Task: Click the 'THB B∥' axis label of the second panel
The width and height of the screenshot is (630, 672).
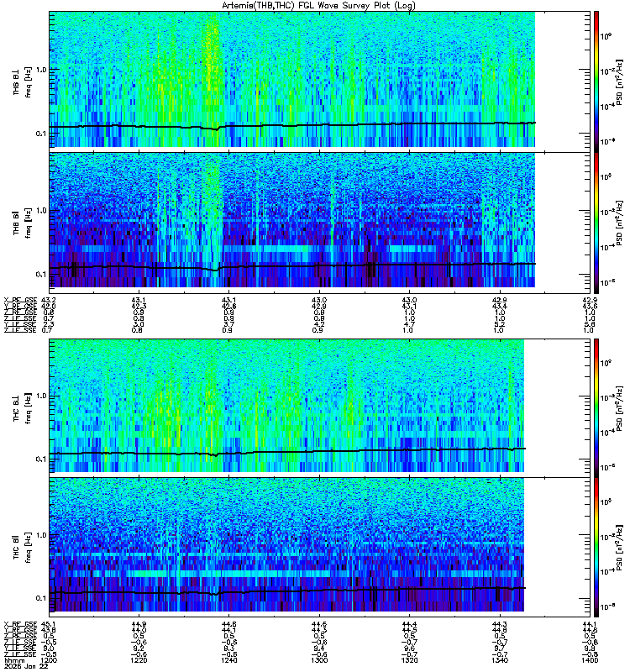Action: point(16,223)
